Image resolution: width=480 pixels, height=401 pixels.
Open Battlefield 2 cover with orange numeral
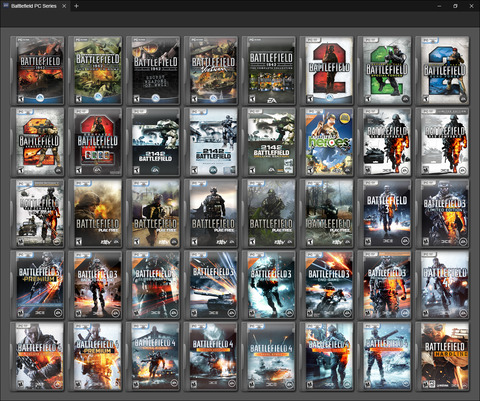click(37, 142)
